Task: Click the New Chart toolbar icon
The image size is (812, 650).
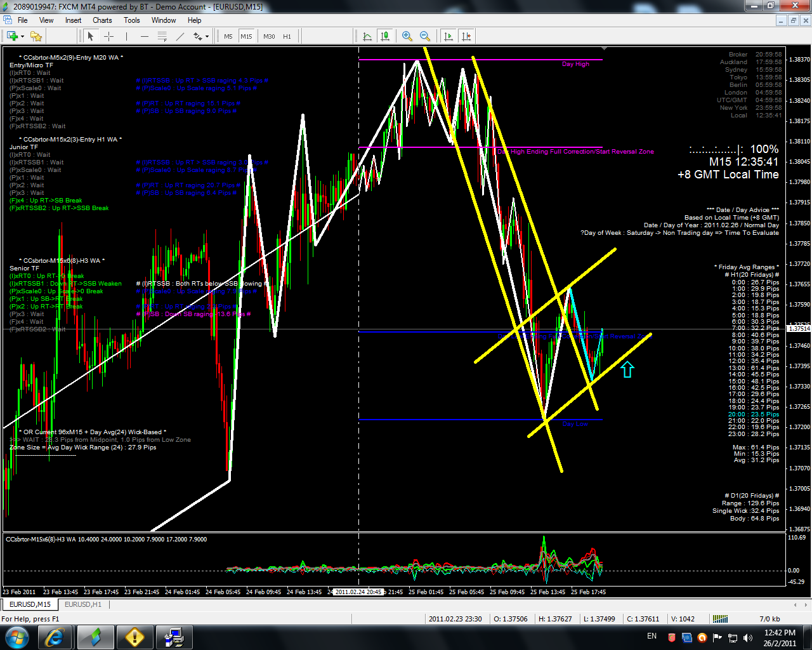Action: [x=11, y=36]
